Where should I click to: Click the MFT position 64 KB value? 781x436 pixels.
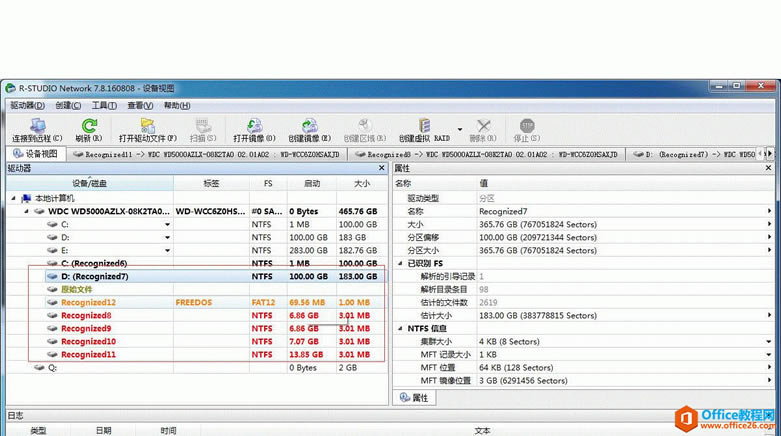[x=516, y=368]
